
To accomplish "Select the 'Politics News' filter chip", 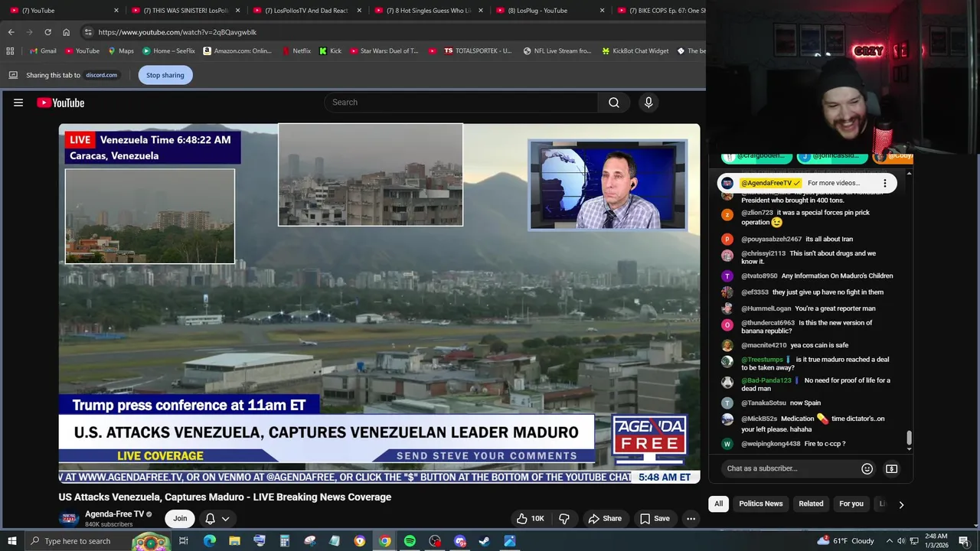I will (x=760, y=504).
